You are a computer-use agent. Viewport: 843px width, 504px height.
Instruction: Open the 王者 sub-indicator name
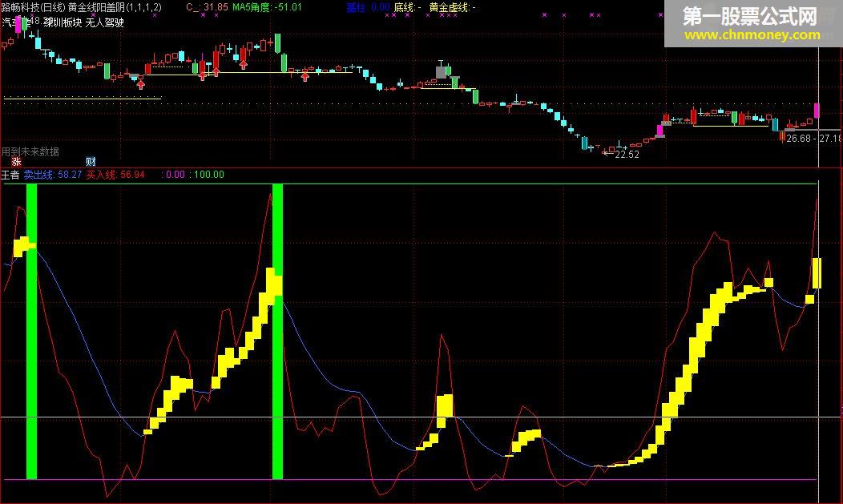(x=10, y=175)
